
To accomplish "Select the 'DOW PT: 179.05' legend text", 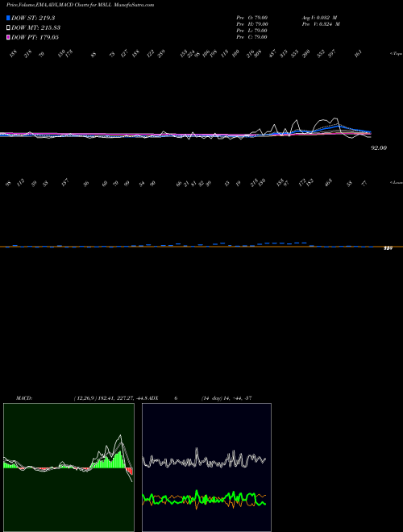I will (x=35, y=37).
